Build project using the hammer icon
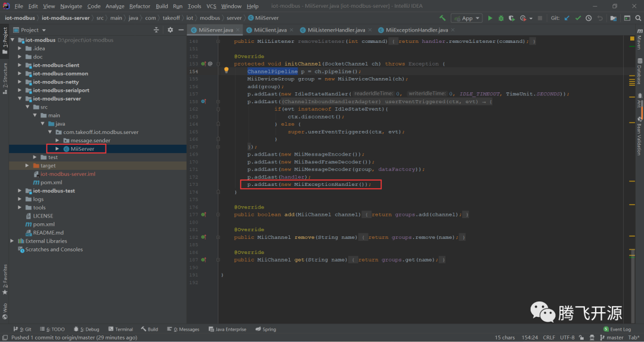 point(442,18)
